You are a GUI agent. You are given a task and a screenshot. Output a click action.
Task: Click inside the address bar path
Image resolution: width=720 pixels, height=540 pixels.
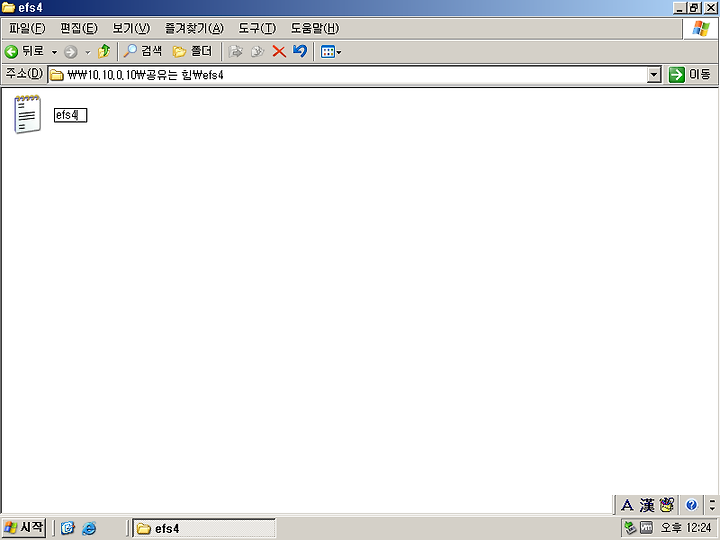tap(349, 75)
